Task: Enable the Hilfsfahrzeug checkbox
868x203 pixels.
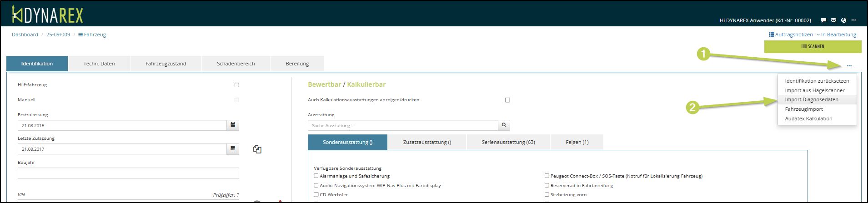Action: (236, 85)
